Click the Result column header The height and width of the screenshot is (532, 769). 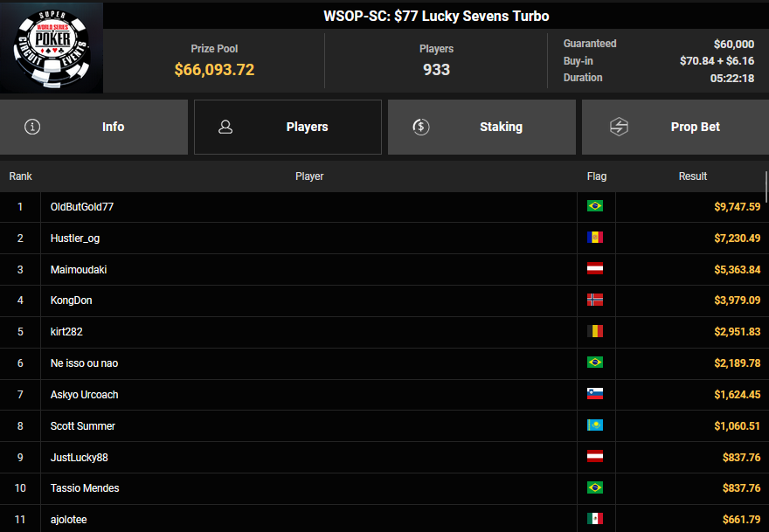(x=693, y=176)
